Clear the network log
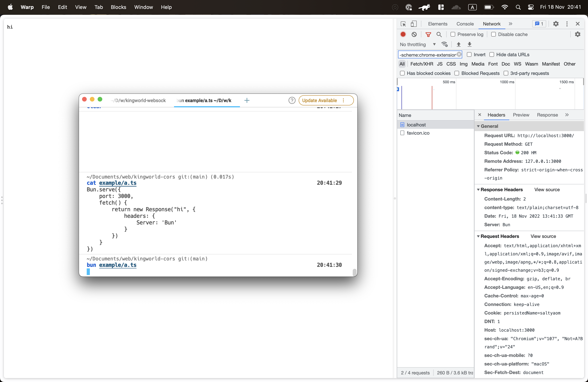The height and width of the screenshot is (382, 588). (414, 34)
